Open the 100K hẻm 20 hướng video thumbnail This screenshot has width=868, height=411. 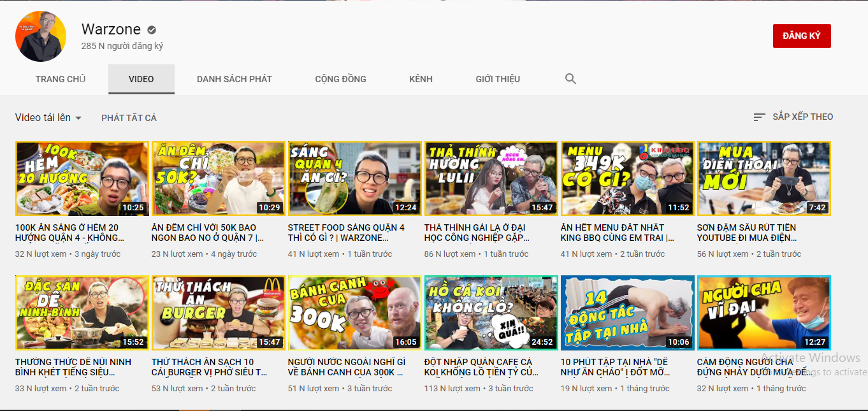[x=82, y=178]
